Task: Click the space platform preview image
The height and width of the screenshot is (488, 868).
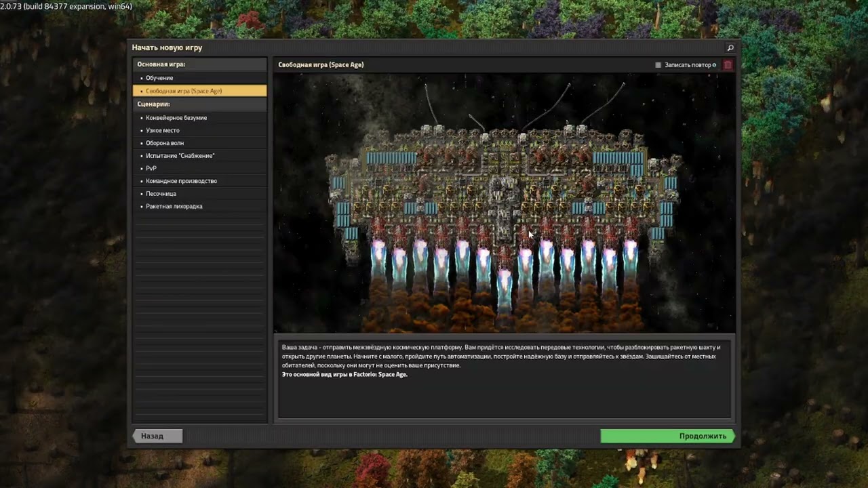Action: point(505,203)
